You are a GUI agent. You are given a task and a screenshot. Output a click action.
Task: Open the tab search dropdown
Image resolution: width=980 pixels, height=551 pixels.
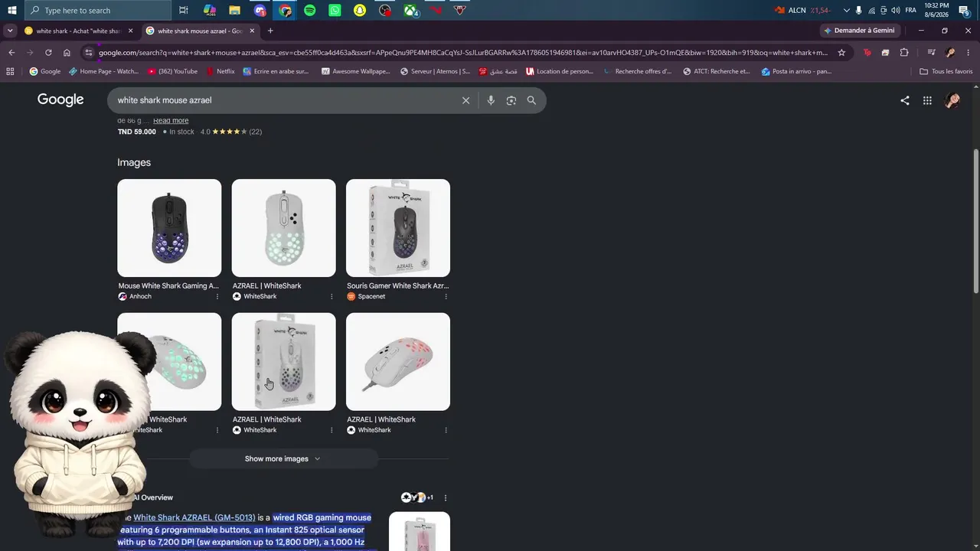point(9,31)
